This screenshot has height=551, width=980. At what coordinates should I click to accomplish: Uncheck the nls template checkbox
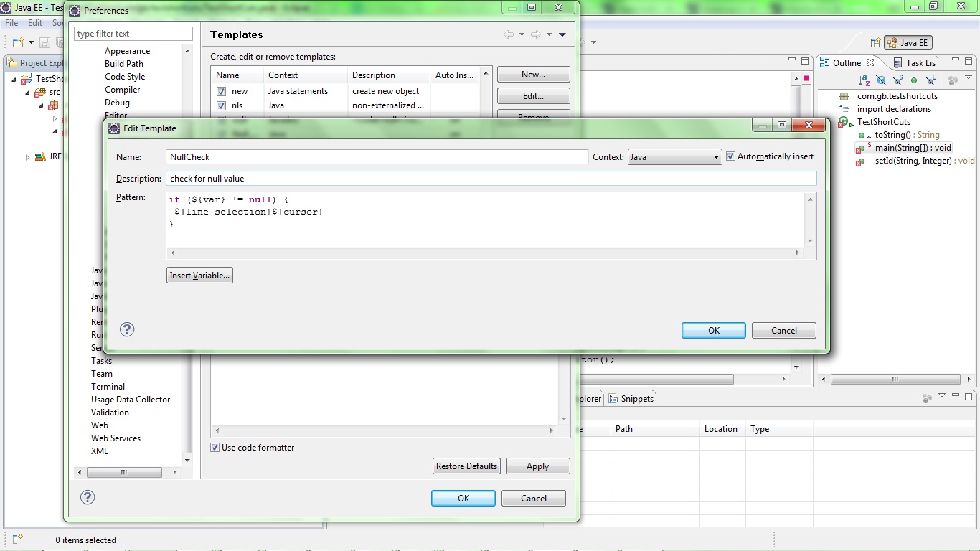[x=221, y=105]
